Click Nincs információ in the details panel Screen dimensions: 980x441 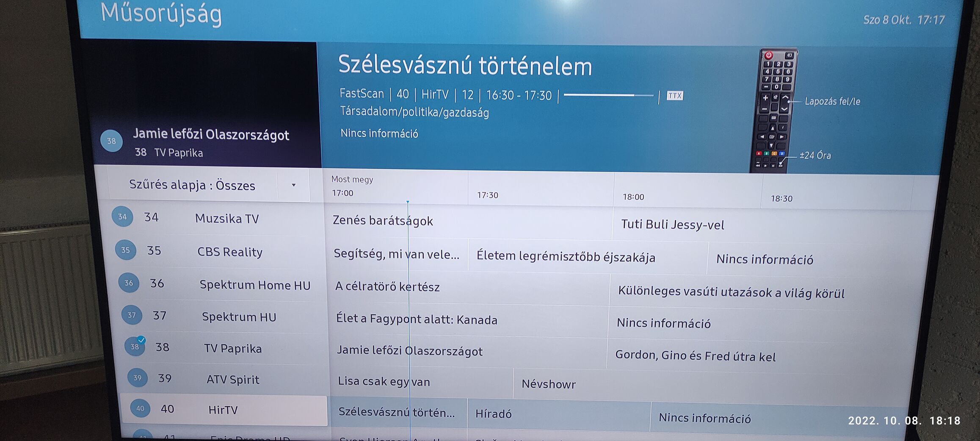(x=379, y=133)
